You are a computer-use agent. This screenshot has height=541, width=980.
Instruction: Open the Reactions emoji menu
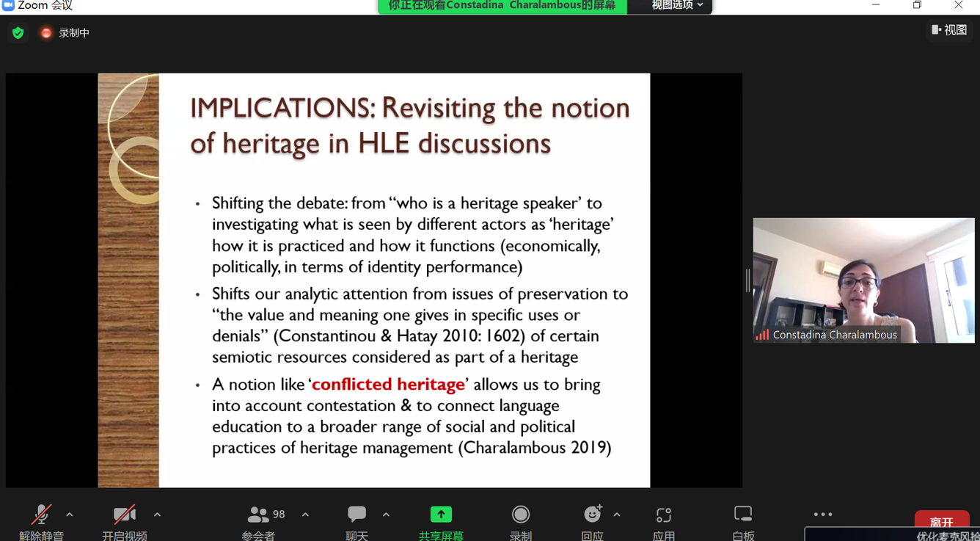coord(592,515)
